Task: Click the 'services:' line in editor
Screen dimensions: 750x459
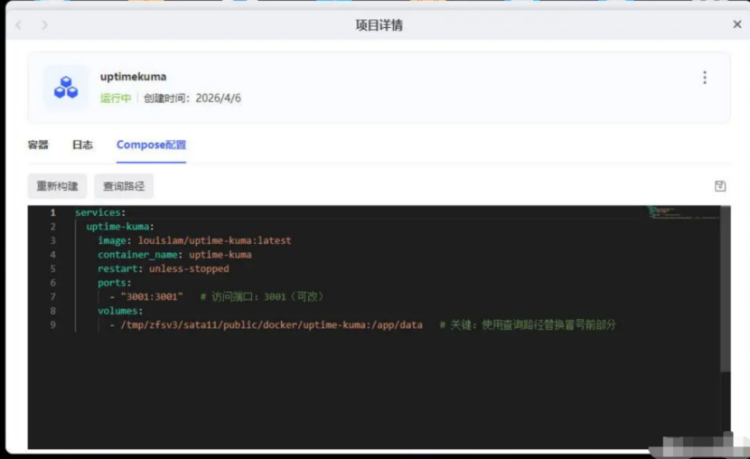Action: coord(100,212)
